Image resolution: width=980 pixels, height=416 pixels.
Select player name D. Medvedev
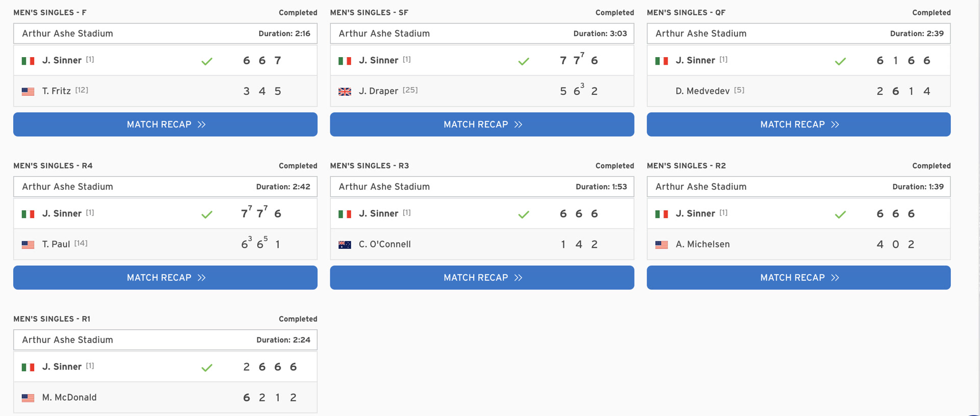(702, 91)
